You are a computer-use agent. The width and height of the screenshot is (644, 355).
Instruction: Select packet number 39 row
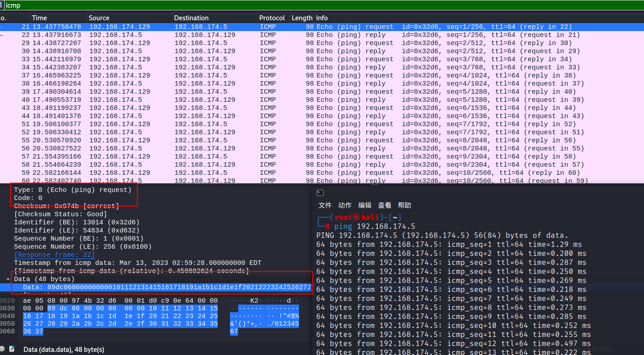[322, 92]
